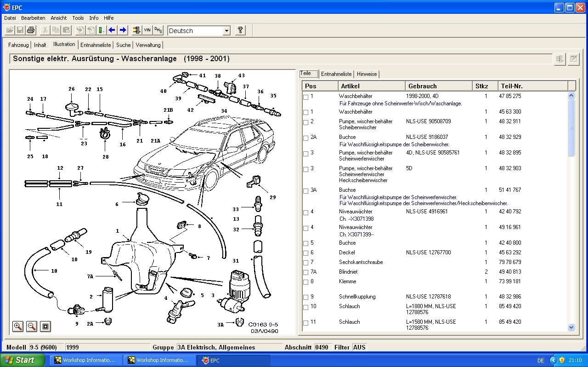Go back with the blue left arrow

[112, 30]
